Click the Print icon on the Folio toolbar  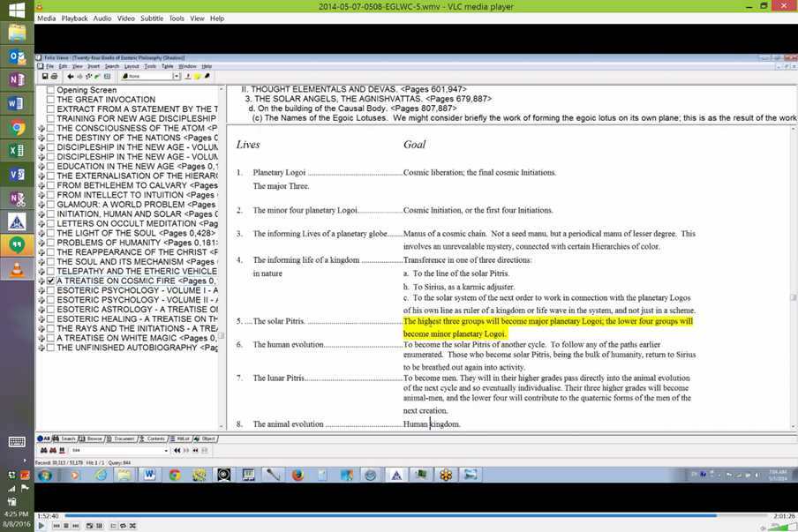(x=54, y=77)
